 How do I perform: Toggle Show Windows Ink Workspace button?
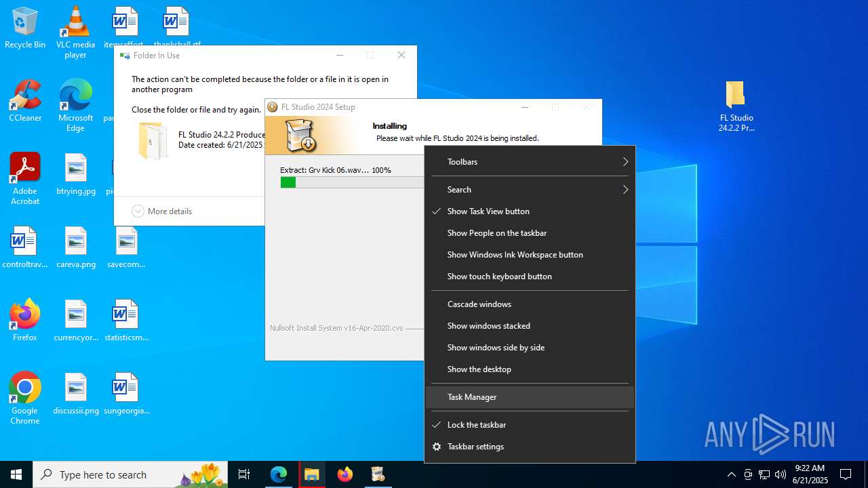(x=530, y=255)
